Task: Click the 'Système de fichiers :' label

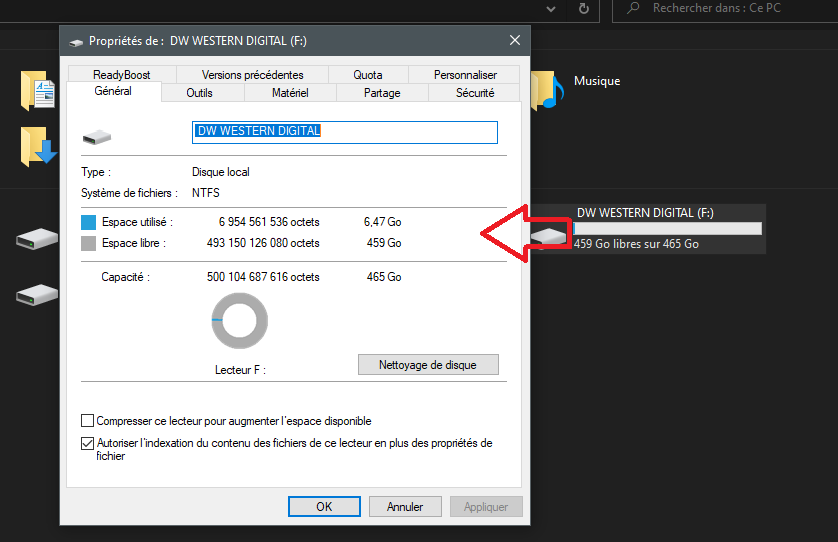Action: coord(129,193)
